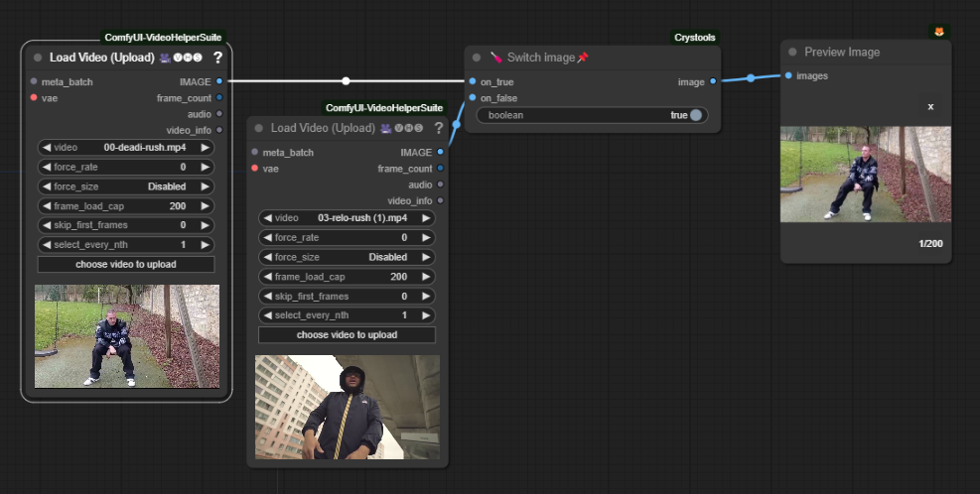The width and height of the screenshot is (980, 494).
Task: Increase select_every_nth in first Load Video node
Action: point(205,245)
